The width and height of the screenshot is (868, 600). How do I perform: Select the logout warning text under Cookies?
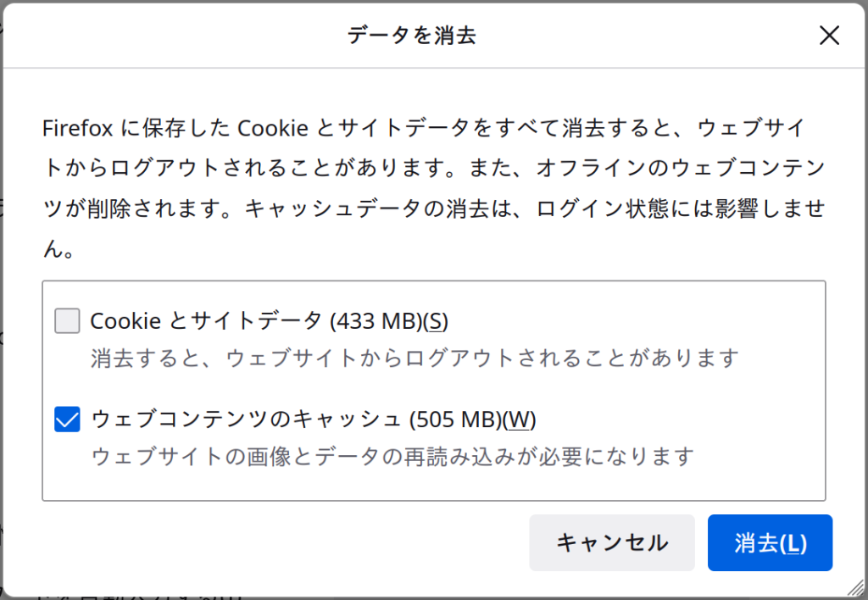[415, 358]
